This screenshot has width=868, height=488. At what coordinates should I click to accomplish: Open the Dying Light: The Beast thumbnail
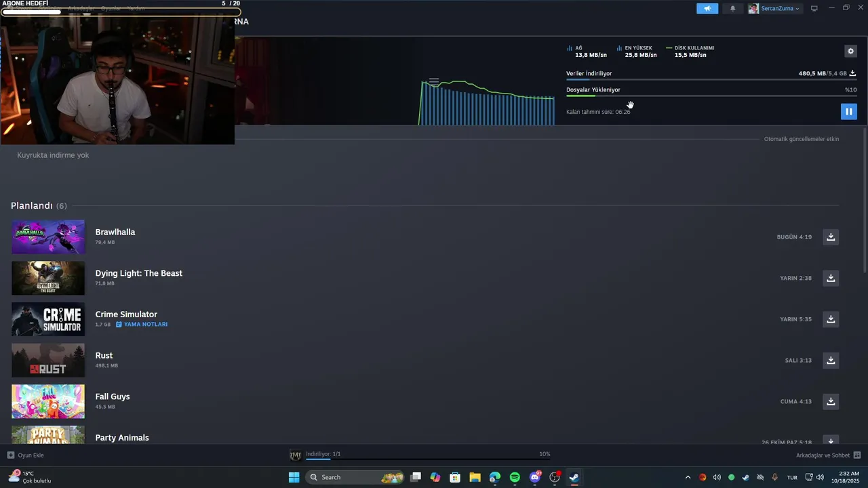coord(48,278)
